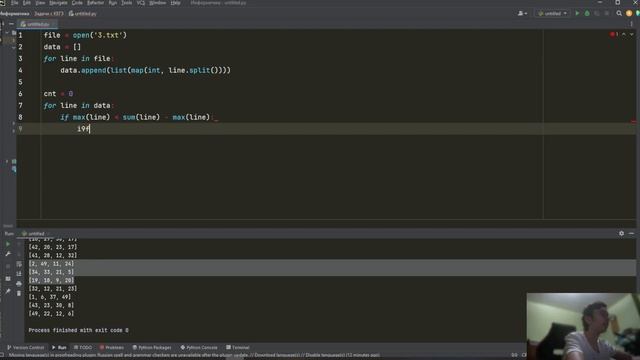The width and height of the screenshot is (640, 360).
Task: Open the View menu
Action: pos(40,3)
